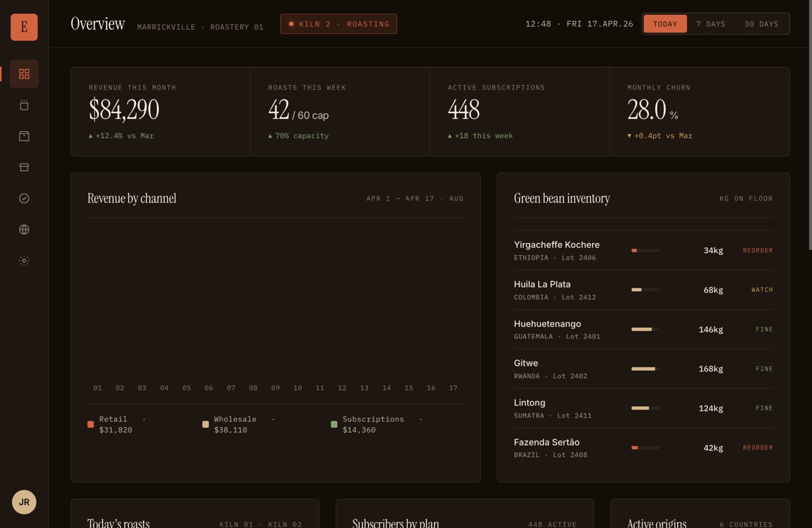Click the +0.4pt vs Mar indicator
This screenshot has height=528, width=812.
(660, 136)
